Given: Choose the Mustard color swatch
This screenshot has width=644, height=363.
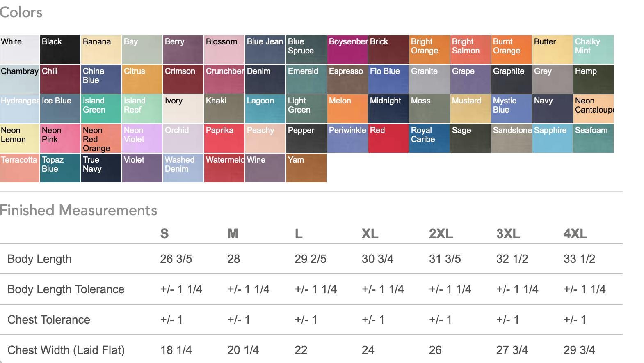Looking at the screenshot, I should tap(470, 109).
